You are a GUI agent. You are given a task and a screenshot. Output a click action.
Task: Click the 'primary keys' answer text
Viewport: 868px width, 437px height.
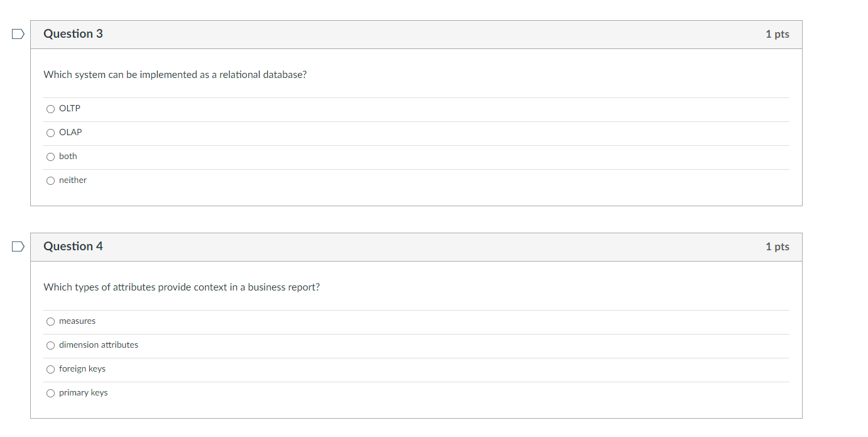click(x=84, y=393)
